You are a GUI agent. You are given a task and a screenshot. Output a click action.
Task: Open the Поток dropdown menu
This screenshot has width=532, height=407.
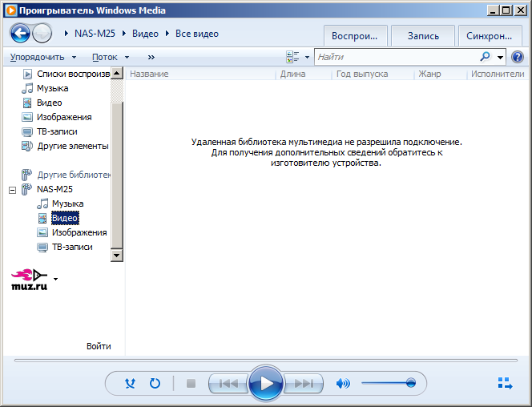pyautogui.click(x=111, y=57)
